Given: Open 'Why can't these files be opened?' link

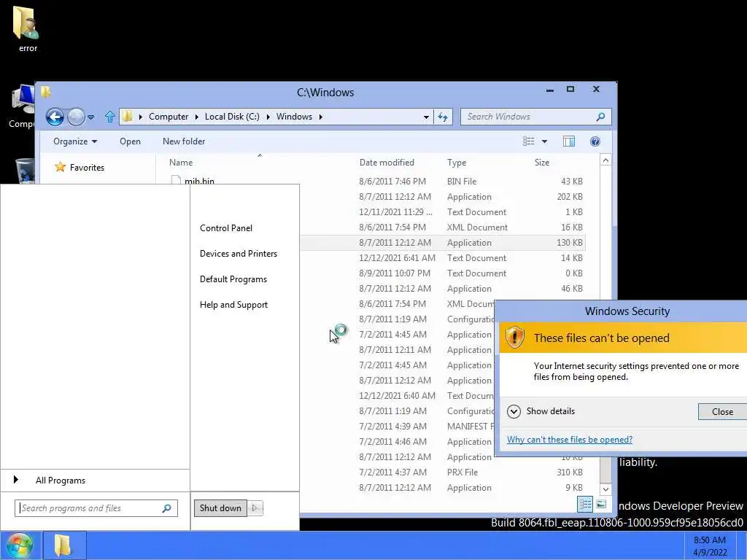Looking at the screenshot, I should pos(569,440).
